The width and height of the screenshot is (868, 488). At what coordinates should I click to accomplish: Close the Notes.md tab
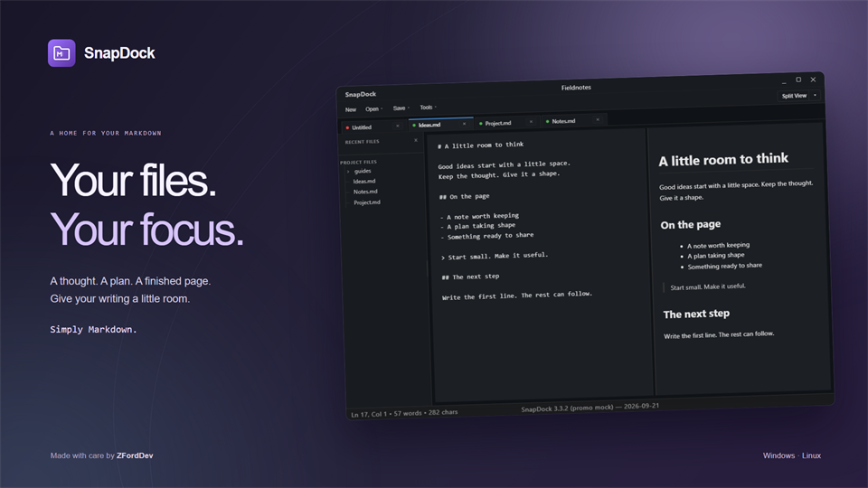tap(598, 119)
